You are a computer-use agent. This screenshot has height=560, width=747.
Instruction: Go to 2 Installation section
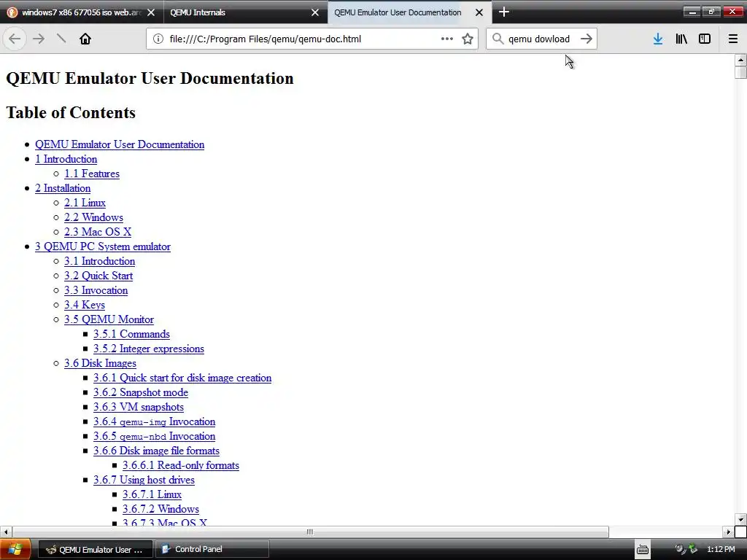pos(63,188)
